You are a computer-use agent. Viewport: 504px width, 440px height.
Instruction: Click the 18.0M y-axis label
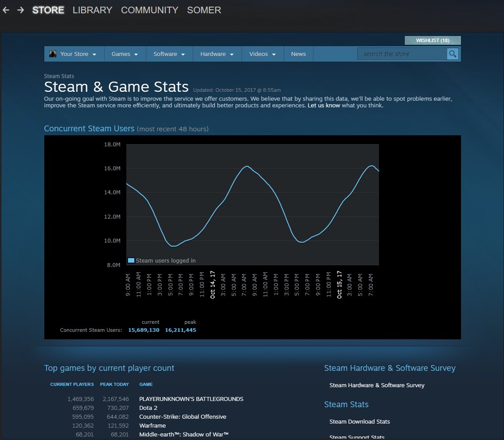pyautogui.click(x=112, y=145)
